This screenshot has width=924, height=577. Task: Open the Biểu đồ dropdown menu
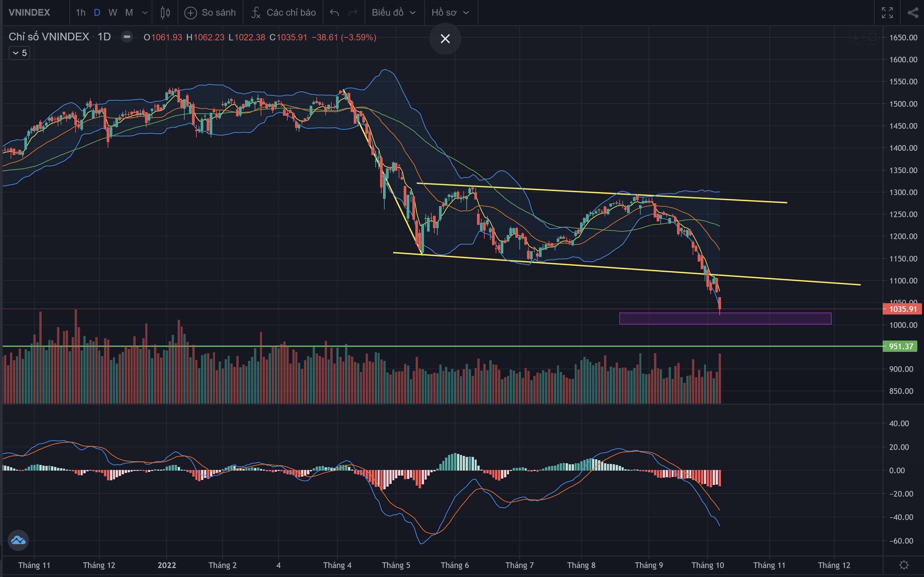[x=394, y=13]
